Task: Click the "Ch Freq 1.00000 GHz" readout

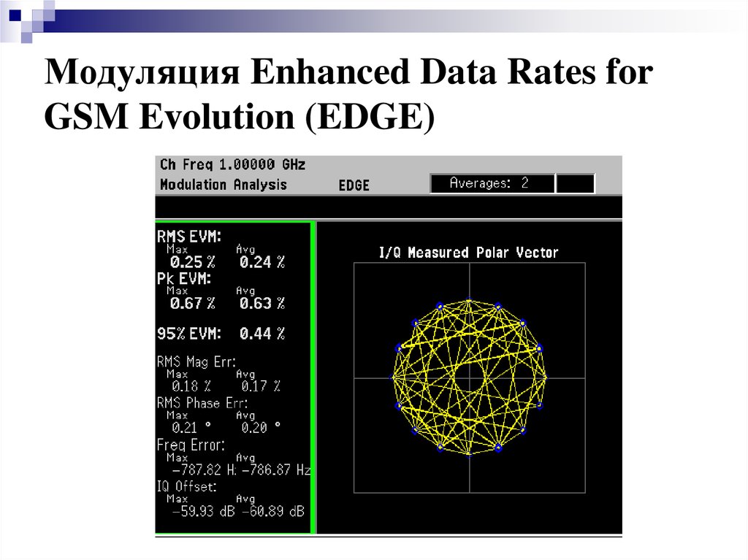Action: point(232,164)
